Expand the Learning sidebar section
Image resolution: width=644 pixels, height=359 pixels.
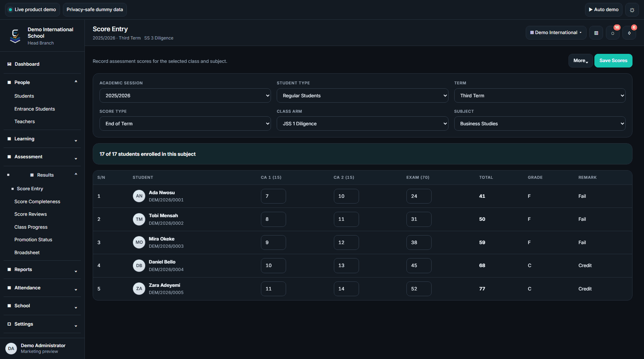click(42, 139)
